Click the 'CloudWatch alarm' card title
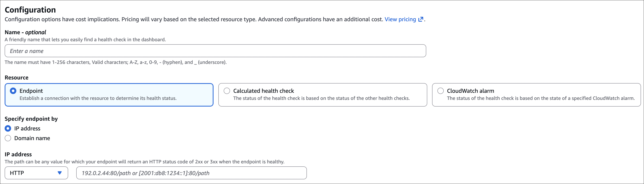 click(470, 91)
